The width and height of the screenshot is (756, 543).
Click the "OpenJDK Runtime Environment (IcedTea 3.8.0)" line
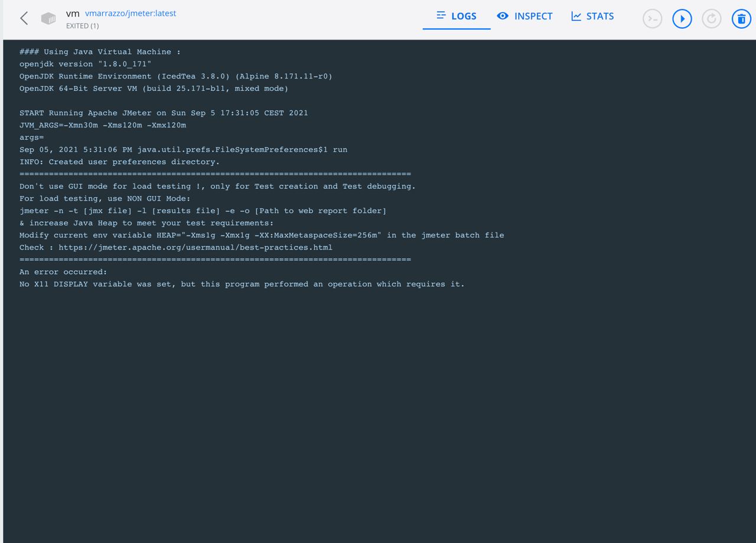[176, 76]
